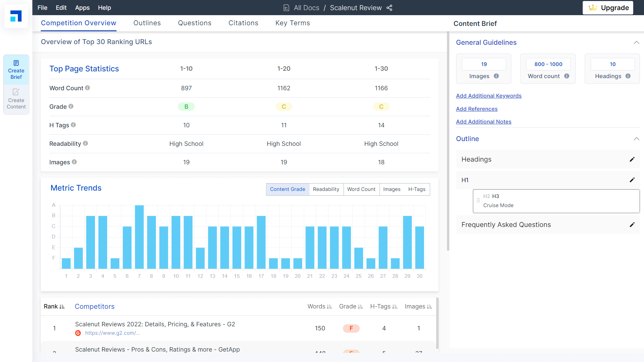Click the drag handle on Cruise Mode heading
644x362 pixels.
[x=478, y=201]
